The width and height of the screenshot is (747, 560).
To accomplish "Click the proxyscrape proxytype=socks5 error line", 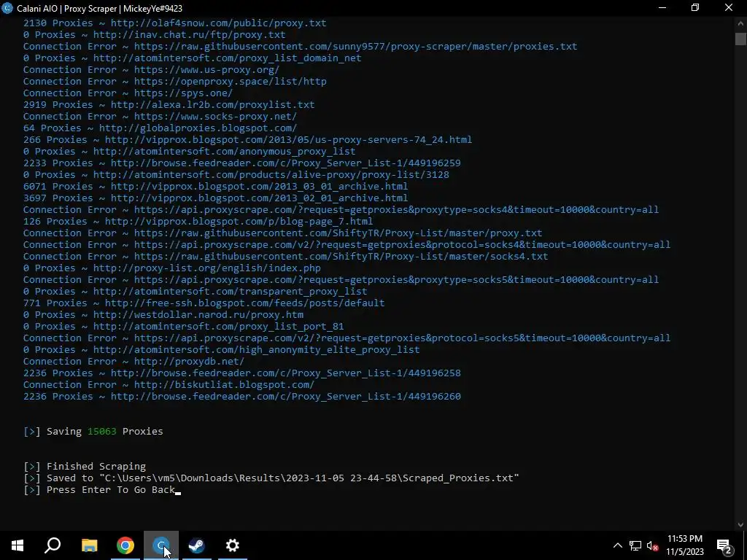I will point(341,279).
